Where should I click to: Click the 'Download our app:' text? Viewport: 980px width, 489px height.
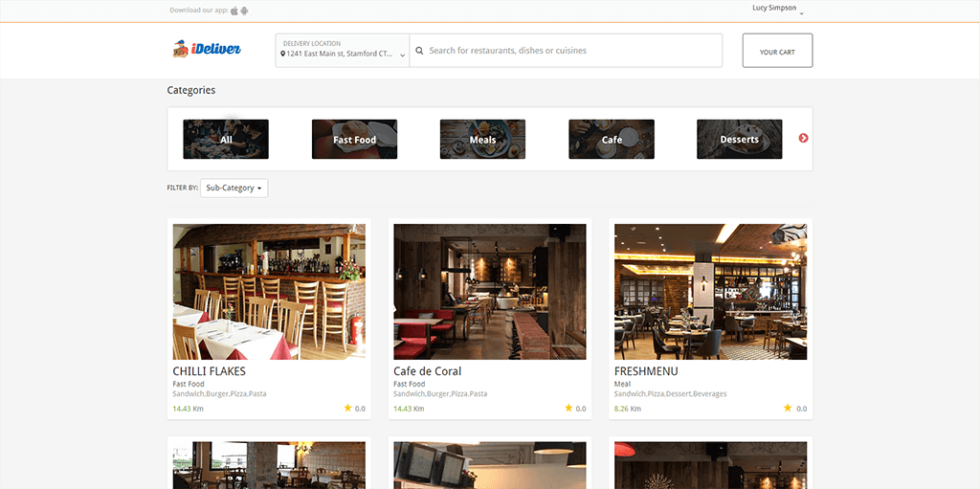point(199,10)
